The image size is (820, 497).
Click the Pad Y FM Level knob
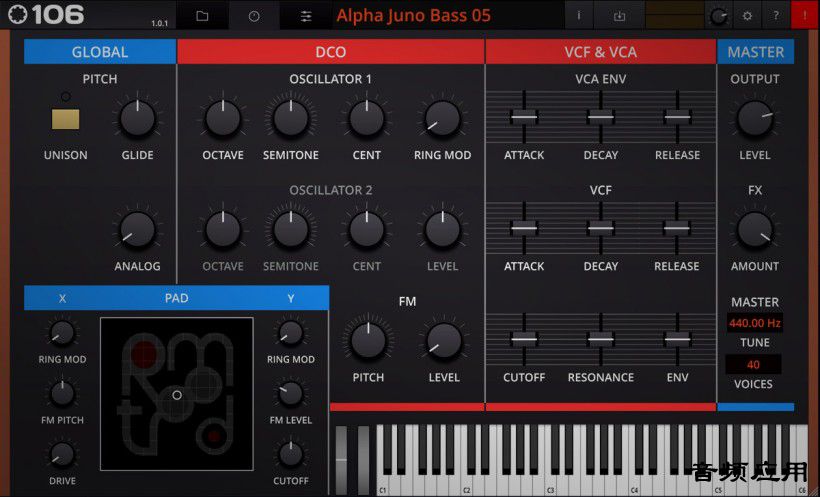coord(291,394)
